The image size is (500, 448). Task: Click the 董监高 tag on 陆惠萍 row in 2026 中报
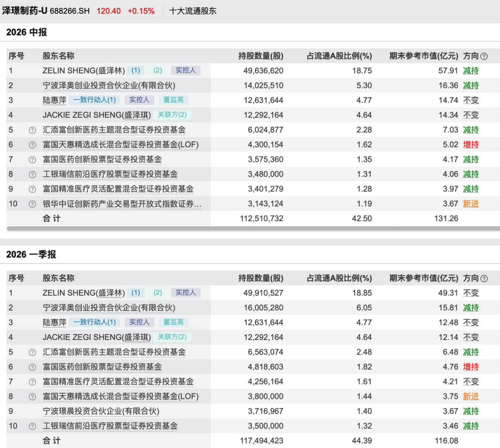point(174,100)
